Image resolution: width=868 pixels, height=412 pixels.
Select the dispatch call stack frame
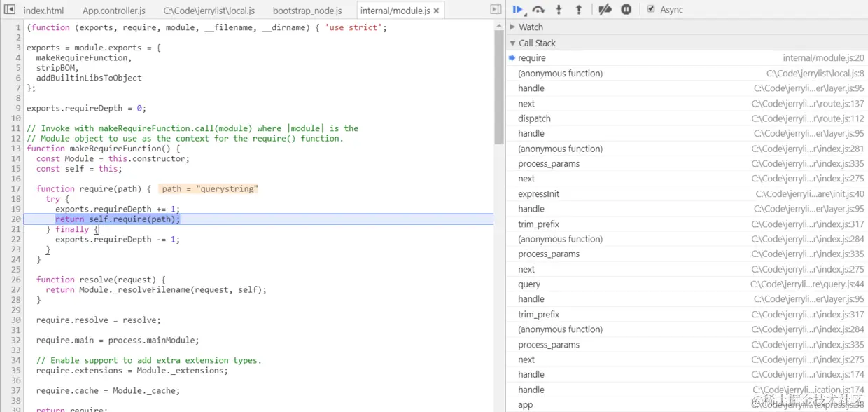click(687, 118)
